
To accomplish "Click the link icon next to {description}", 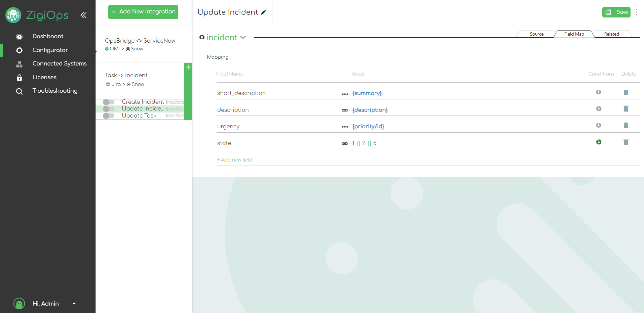I will pyautogui.click(x=345, y=110).
